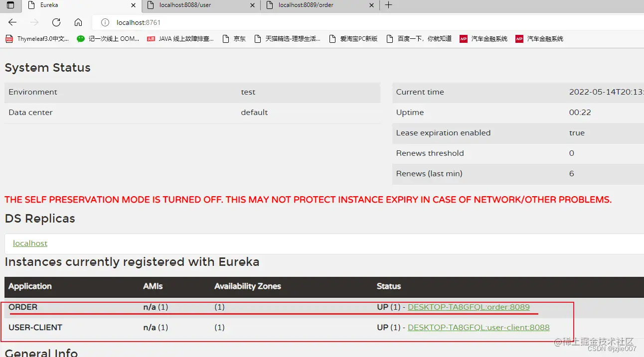Click the DS Replicas heading

tap(40, 219)
